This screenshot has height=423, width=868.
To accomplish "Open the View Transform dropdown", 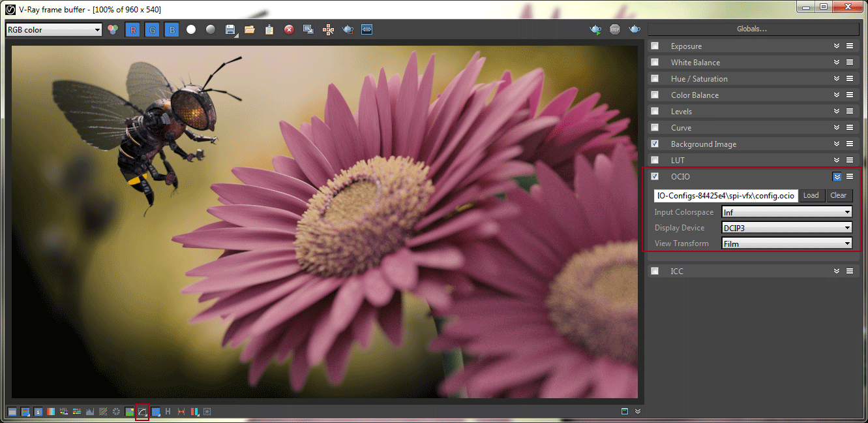I will click(787, 243).
